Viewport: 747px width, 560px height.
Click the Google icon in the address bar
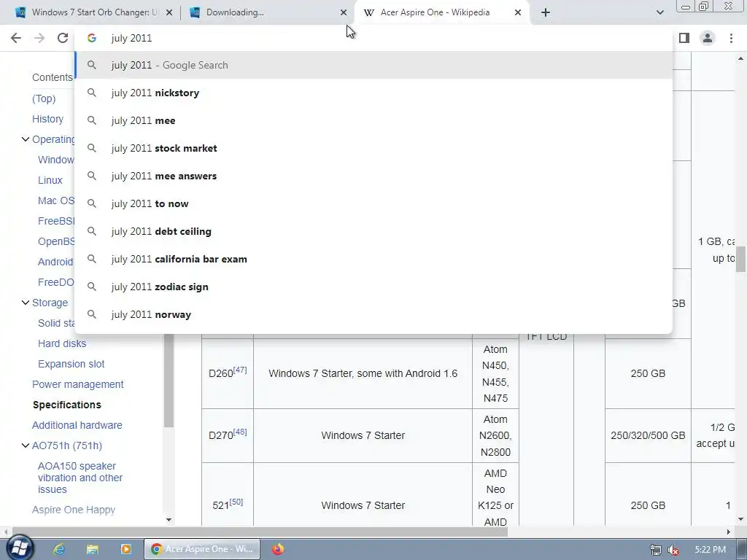click(91, 38)
